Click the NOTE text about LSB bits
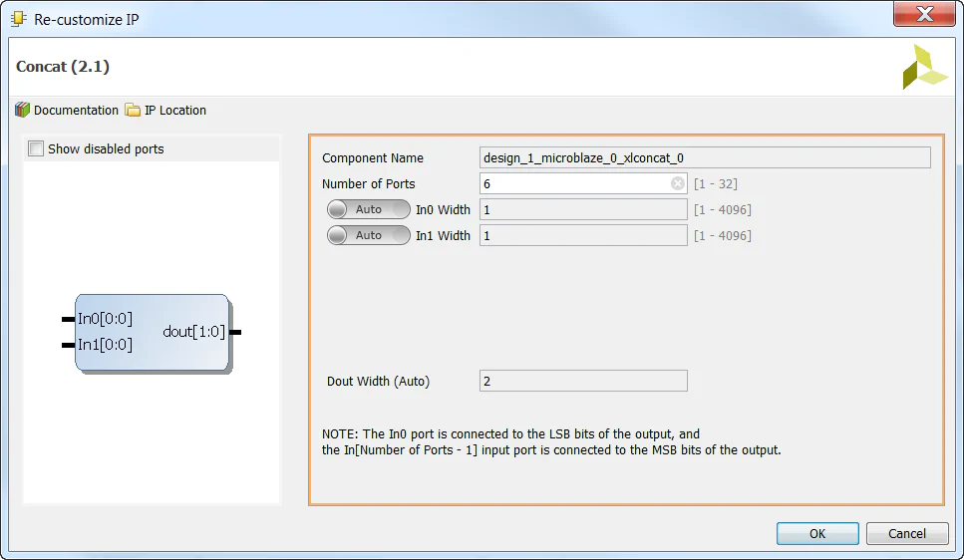 (x=551, y=442)
